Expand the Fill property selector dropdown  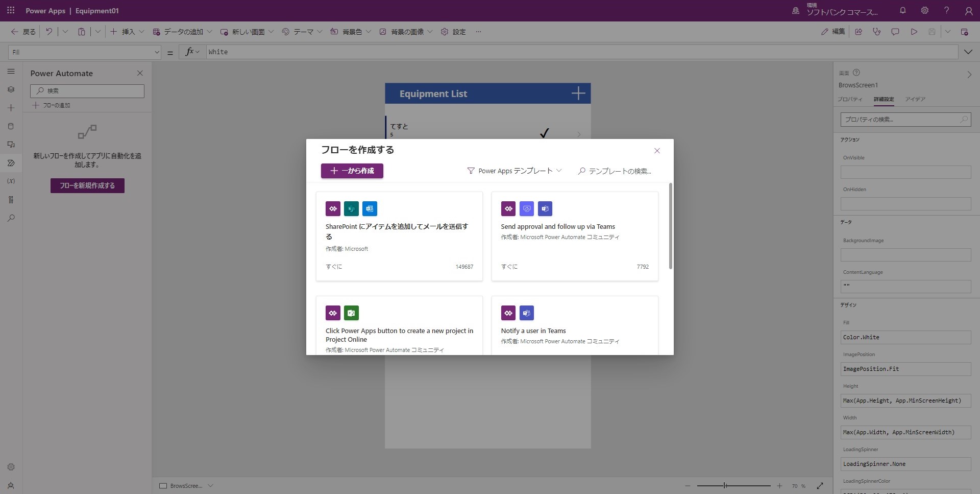pyautogui.click(x=157, y=52)
